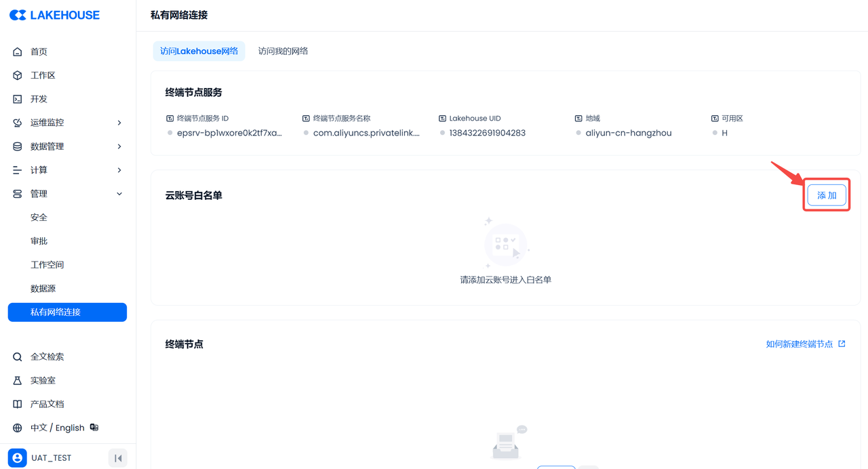Click the 全文检索 search icon
Viewport: 868px width, 469px height.
coord(18,356)
